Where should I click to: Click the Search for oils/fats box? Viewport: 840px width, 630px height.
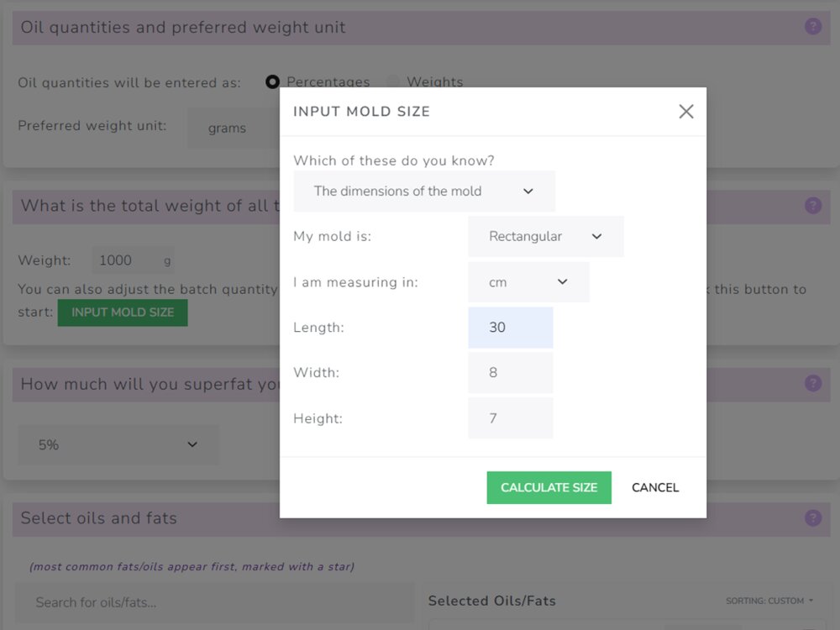point(213,602)
